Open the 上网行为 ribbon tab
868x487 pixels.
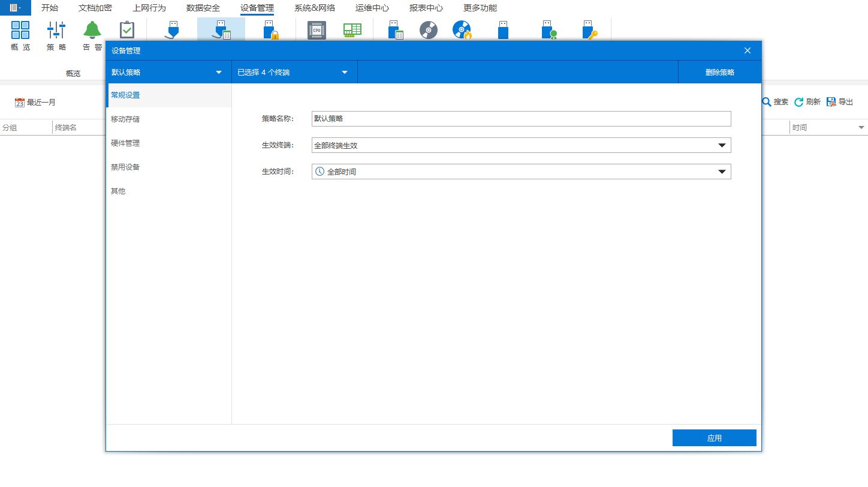click(x=149, y=8)
